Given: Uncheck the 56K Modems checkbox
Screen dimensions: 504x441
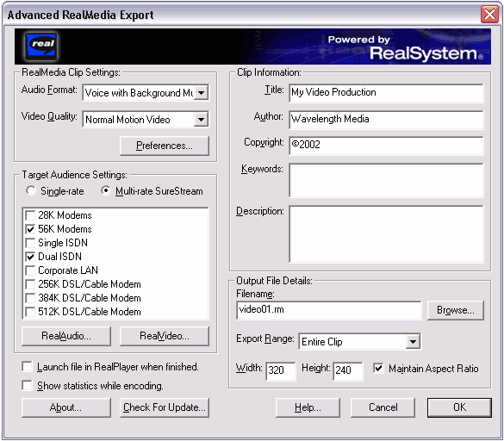Looking at the screenshot, I should [30, 229].
